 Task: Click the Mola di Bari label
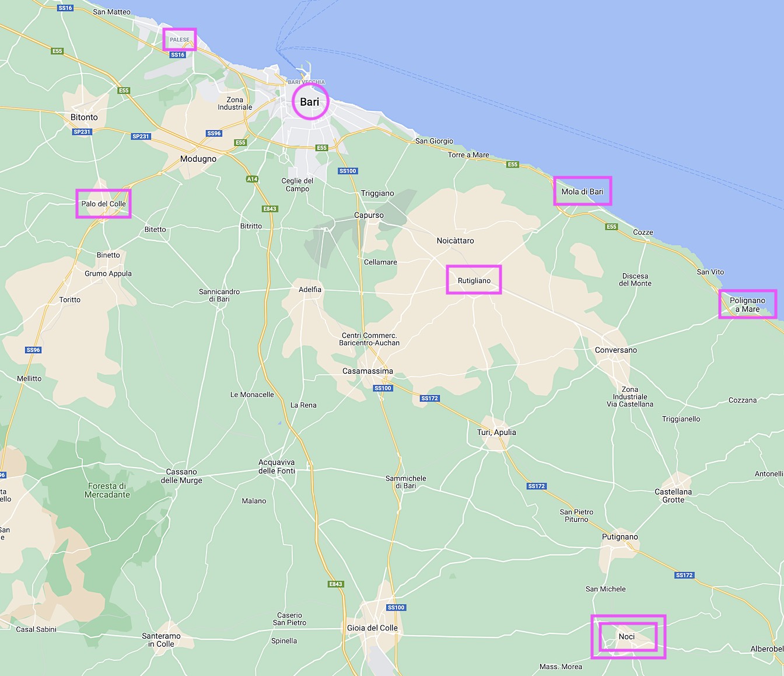(x=582, y=191)
